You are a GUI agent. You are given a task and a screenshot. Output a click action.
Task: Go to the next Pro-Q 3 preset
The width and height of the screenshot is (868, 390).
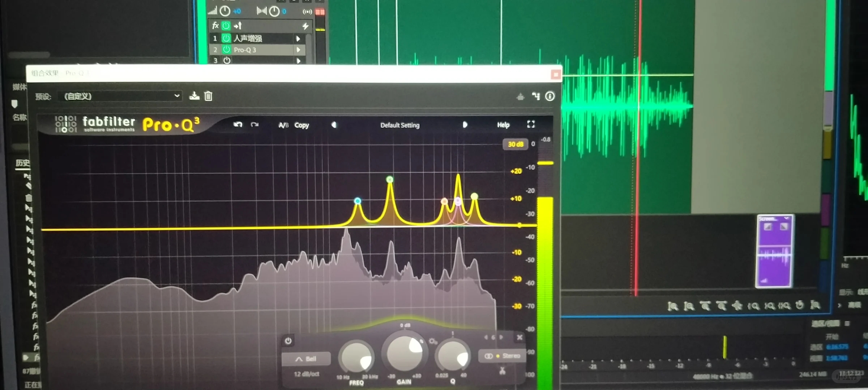[x=465, y=125]
